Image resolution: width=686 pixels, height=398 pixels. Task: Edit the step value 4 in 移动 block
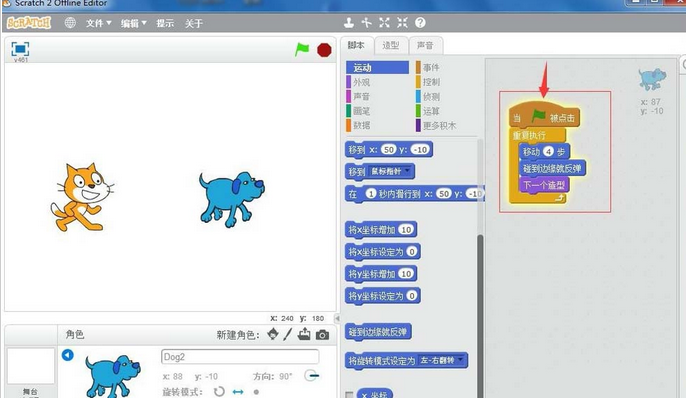pos(548,152)
